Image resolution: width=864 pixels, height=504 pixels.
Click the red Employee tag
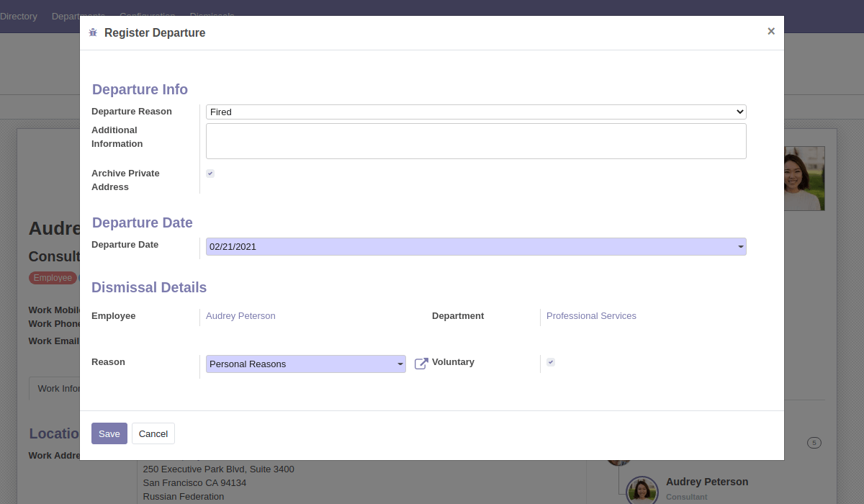pos(53,278)
